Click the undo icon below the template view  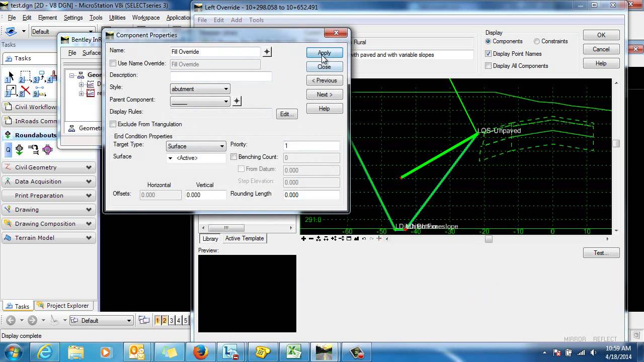click(x=364, y=239)
